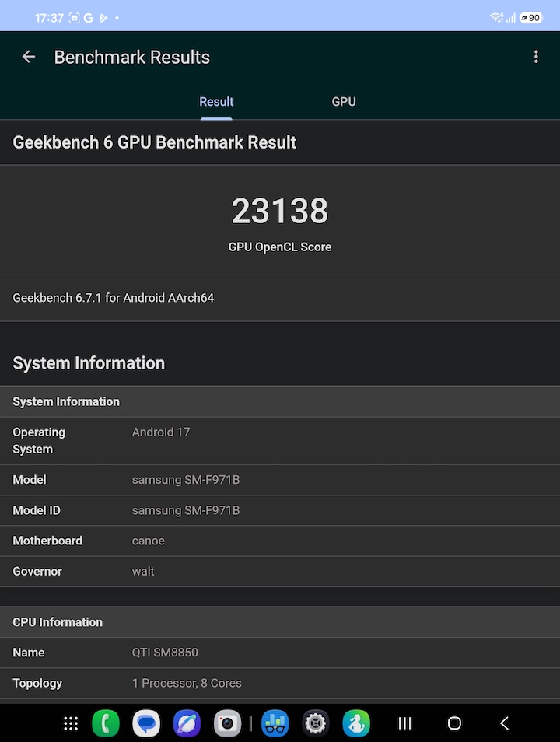Open the purple Samsung Internet browser
The image size is (560, 742).
pos(187,723)
